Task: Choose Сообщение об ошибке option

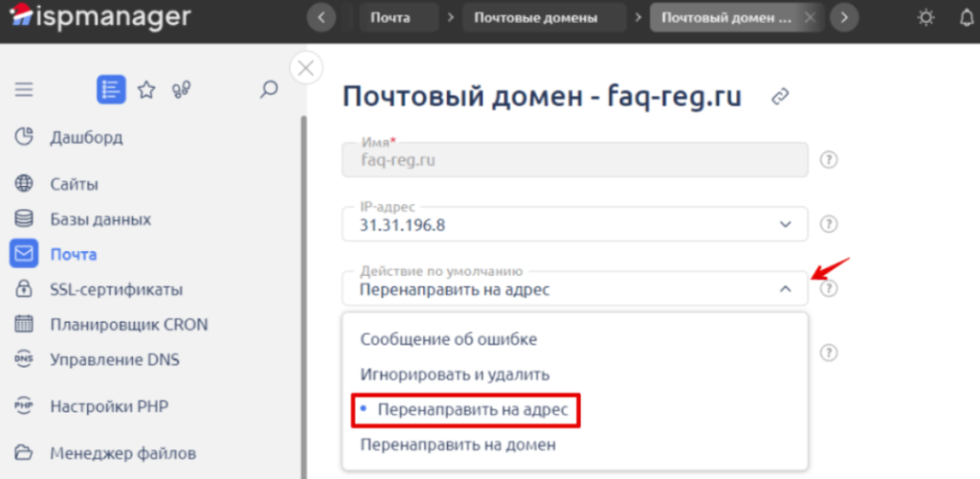Action: 448,339
